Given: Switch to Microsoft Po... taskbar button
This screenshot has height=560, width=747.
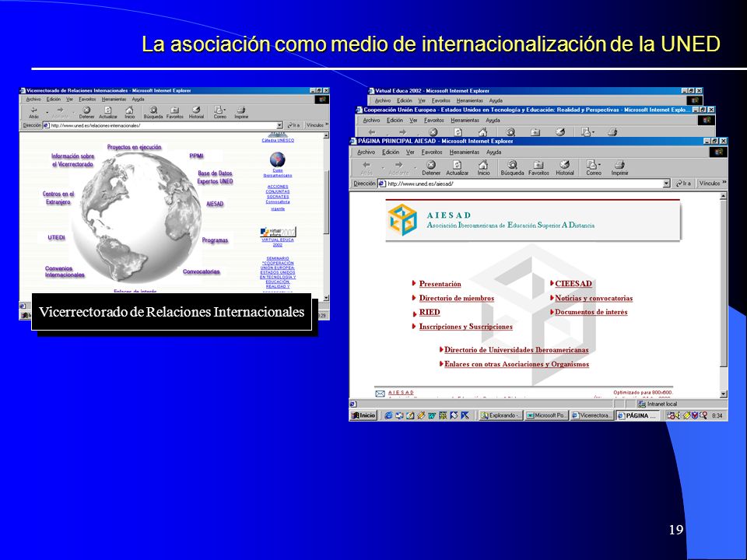Looking at the screenshot, I should tap(546, 415).
